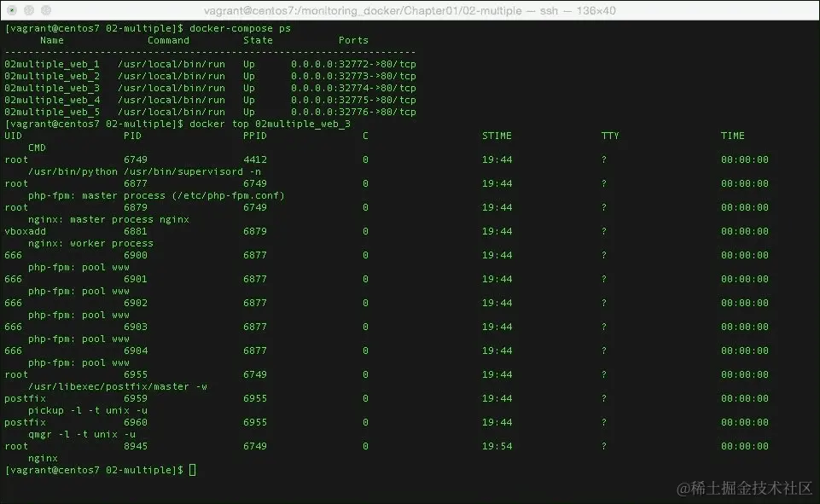Click port mapping 0.0.0.0:32775->80/tcp

coord(353,100)
